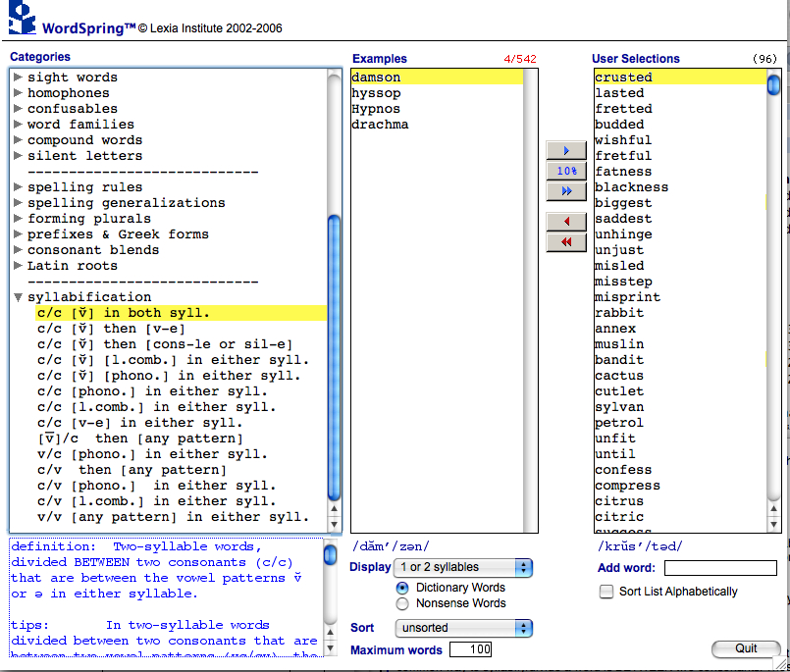Collapse the syllabification category
790x672 pixels.
pos(18,297)
